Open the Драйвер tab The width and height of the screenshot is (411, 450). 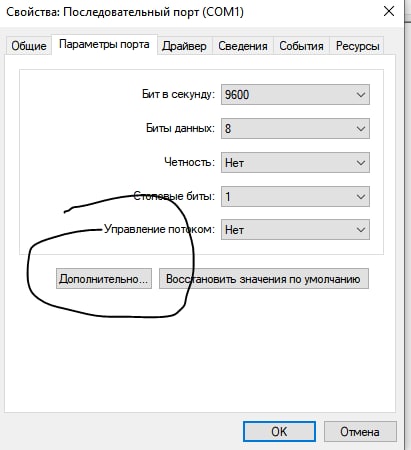point(184,46)
